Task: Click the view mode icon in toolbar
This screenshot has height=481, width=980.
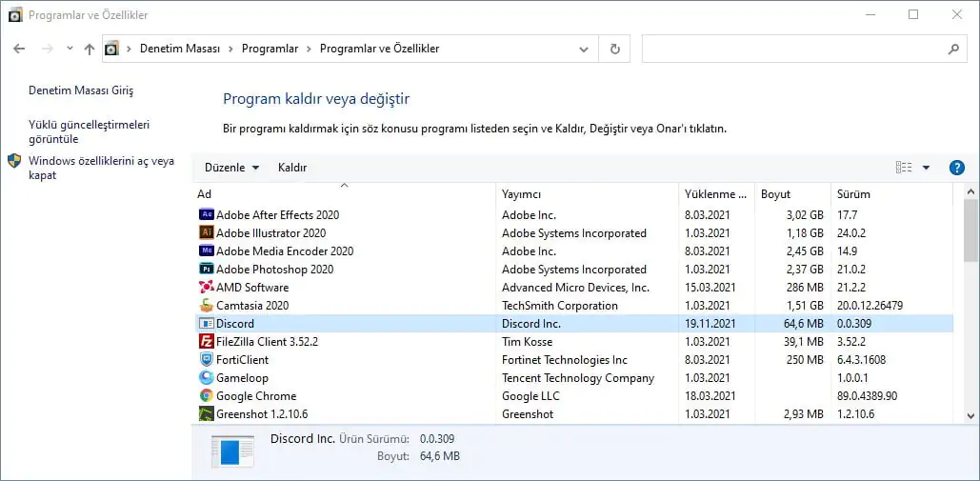Action: click(x=904, y=168)
